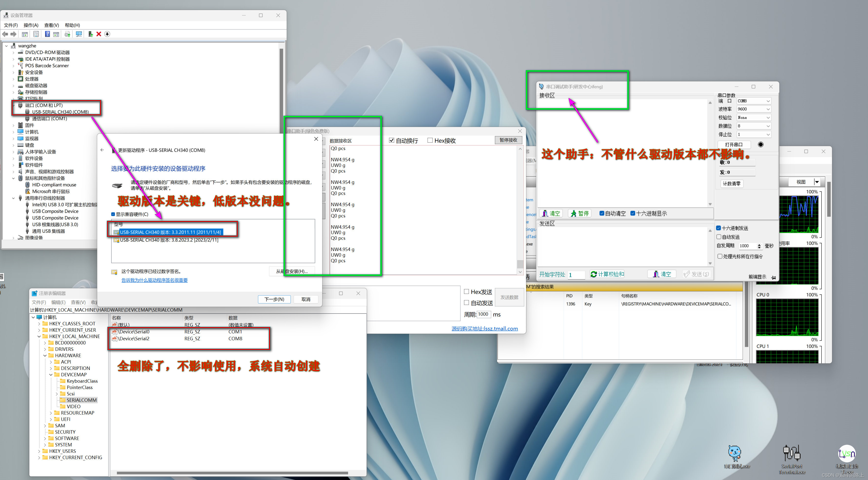Click the down-arrow Disable device toolbar icon
Viewport: 868px width, 480px height.
pos(107,34)
